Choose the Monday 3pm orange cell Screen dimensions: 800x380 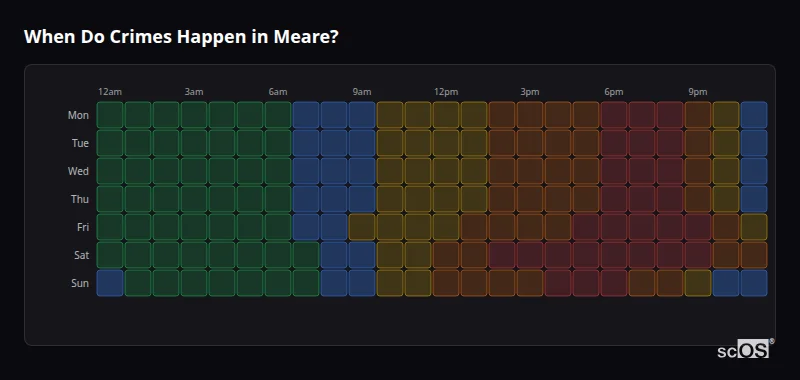(x=530, y=115)
